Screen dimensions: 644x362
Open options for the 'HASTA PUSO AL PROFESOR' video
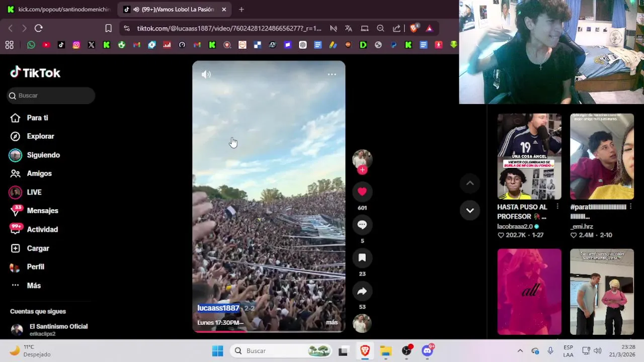(x=557, y=207)
